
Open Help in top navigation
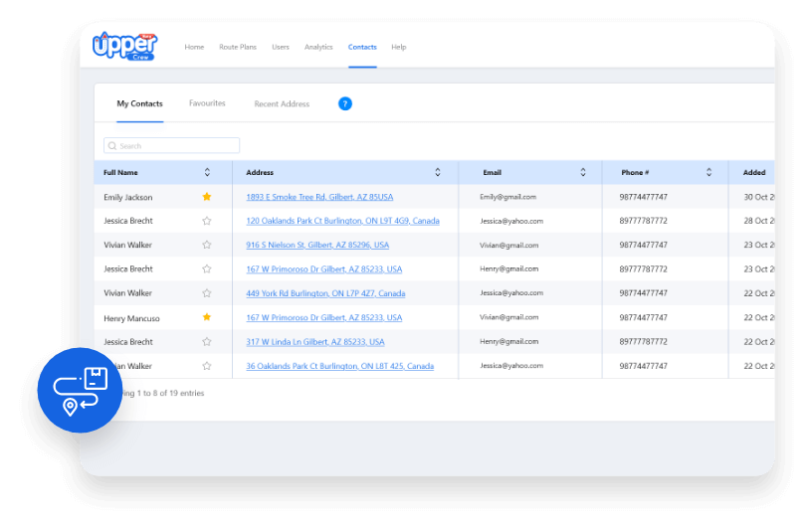click(399, 47)
